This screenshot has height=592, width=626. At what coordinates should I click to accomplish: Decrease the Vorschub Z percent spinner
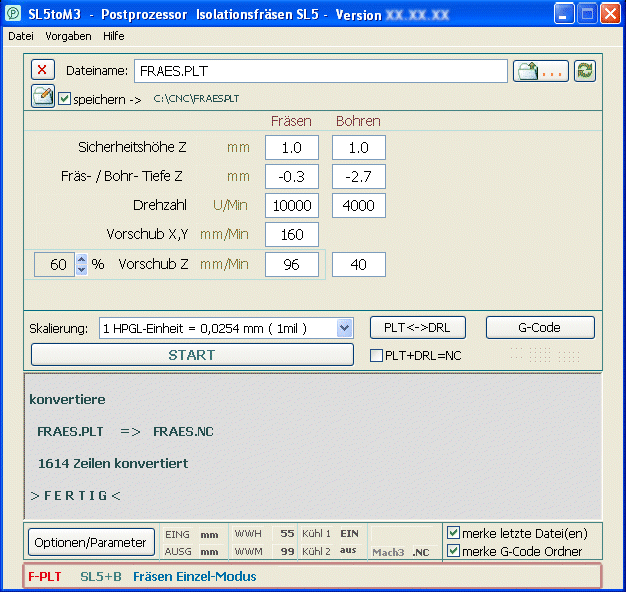[x=81, y=271]
